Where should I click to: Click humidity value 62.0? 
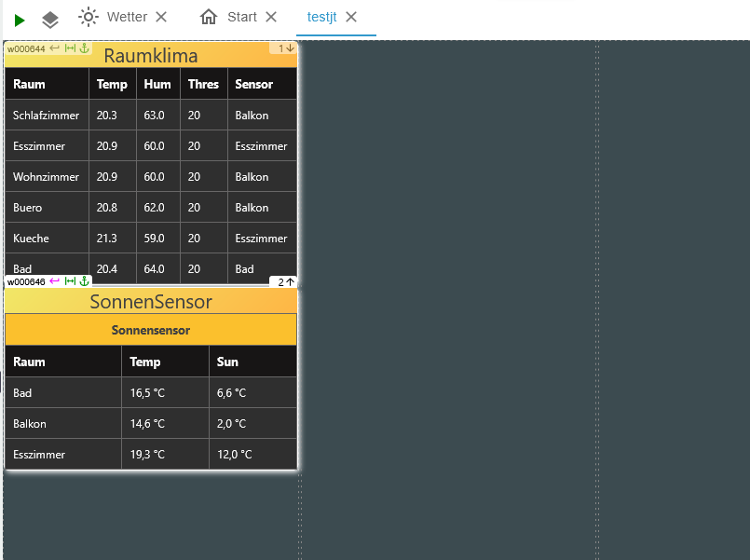coord(154,208)
